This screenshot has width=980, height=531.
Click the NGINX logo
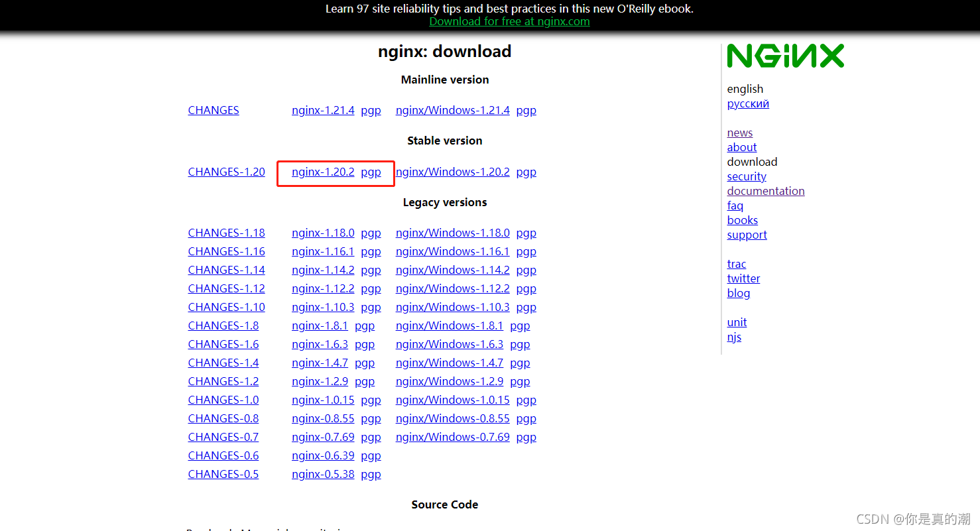pyautogui.click(x=785, y=56)
